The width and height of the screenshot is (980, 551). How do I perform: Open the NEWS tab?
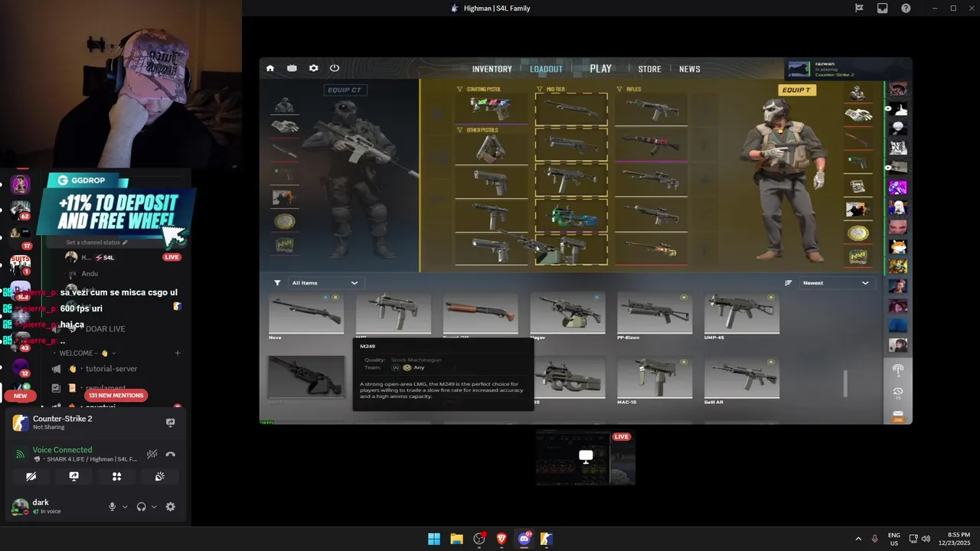[x=689, y=69]
